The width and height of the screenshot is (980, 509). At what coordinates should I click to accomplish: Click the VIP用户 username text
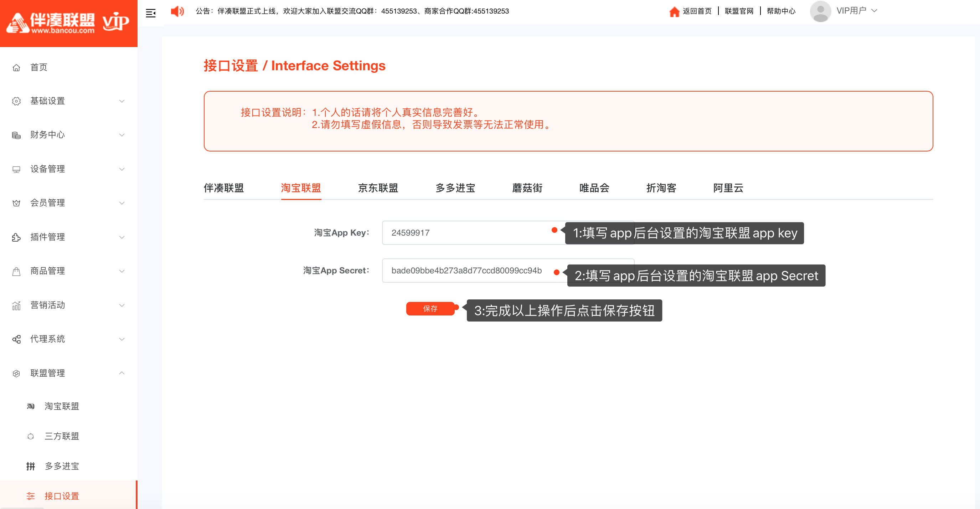click(851, 11)
